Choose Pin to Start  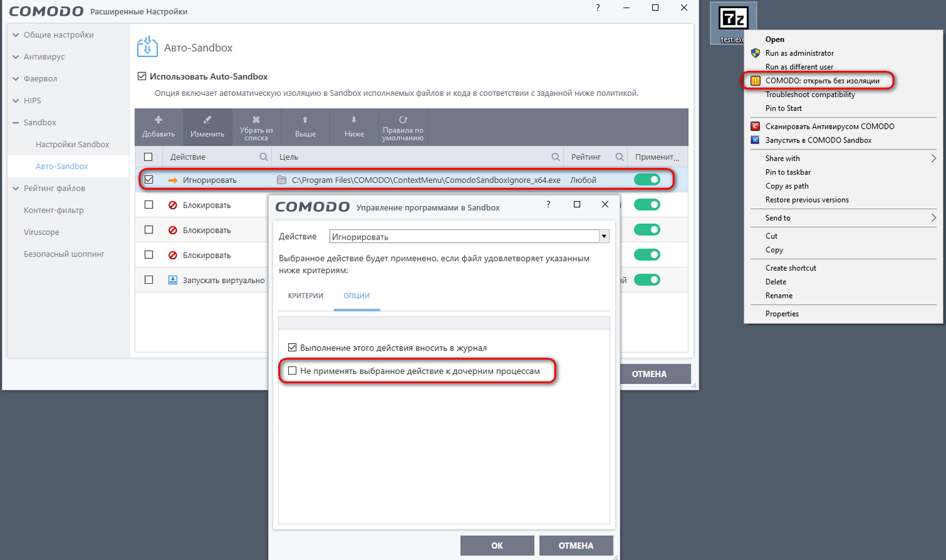(x=784, y=108)
